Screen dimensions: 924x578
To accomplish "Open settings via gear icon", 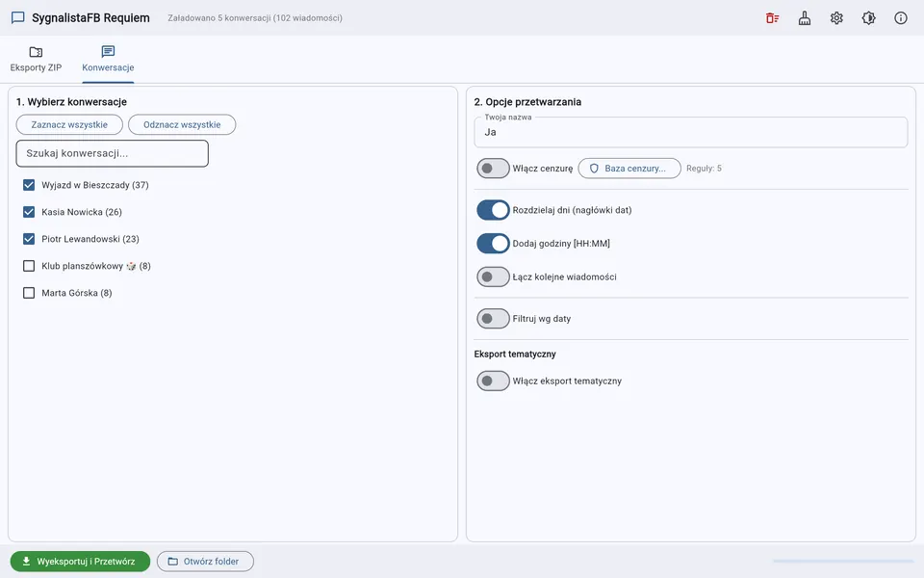I will (x=836, y=18).
